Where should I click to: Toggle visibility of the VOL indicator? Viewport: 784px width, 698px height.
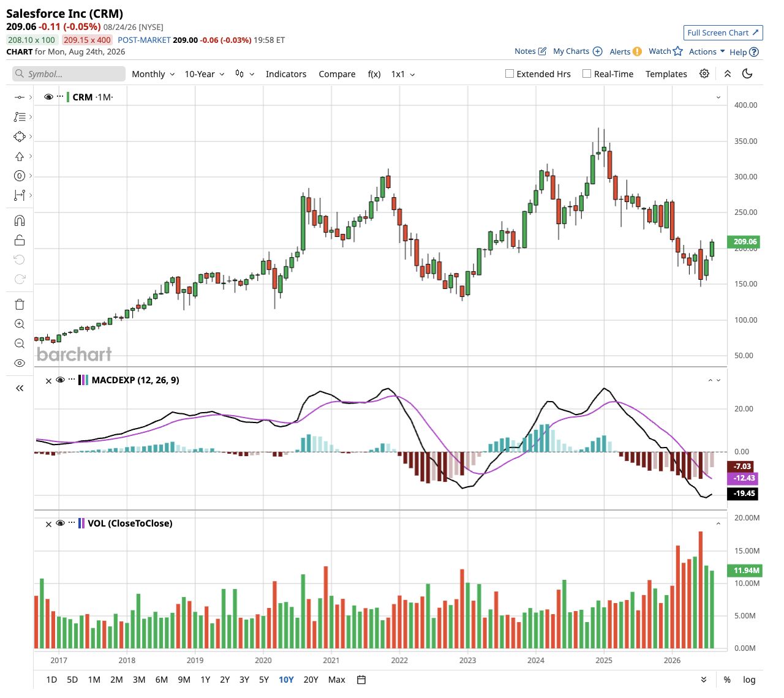[x=60, y=523]
